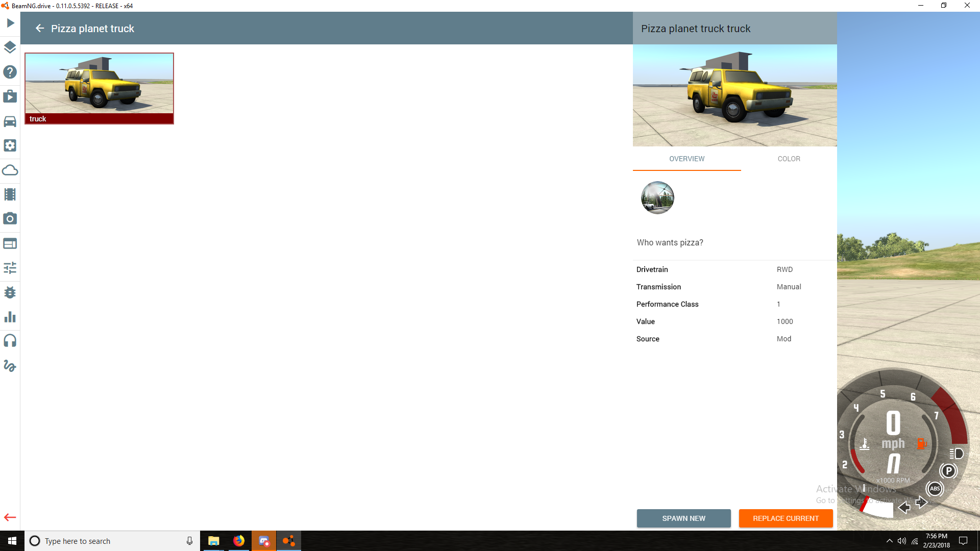Select the OVERVIEW tab
Viewport: 980px width, 551px height.
click(x=687, y=159)
